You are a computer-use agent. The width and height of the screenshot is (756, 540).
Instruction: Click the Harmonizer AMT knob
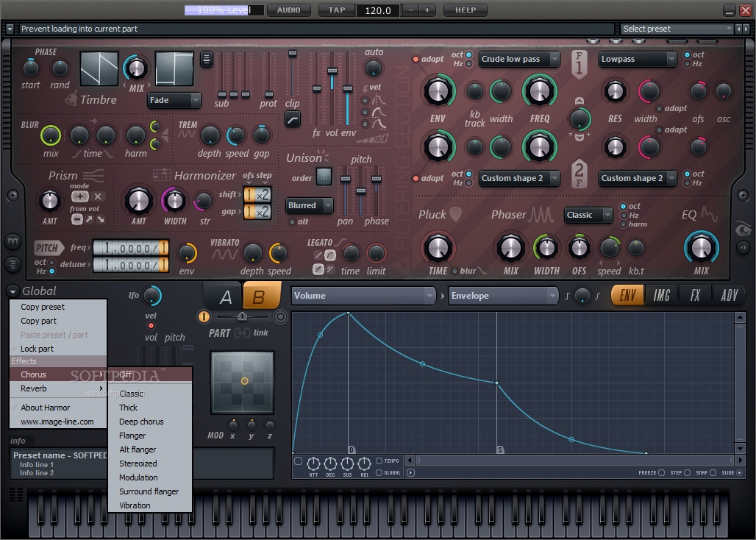(x=139, y=200)
